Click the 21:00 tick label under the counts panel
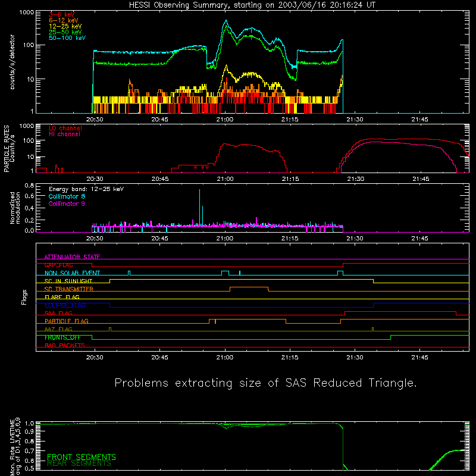This screenshot has width=476, height=476. click(225, 120)
